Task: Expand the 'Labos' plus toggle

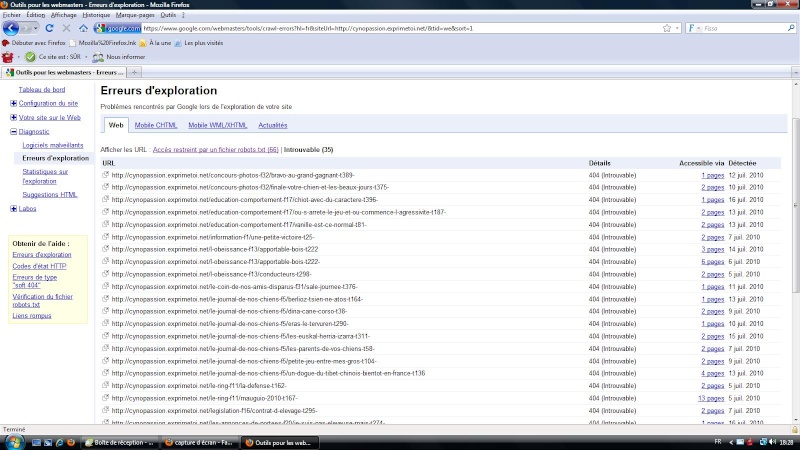Action: 14,208
